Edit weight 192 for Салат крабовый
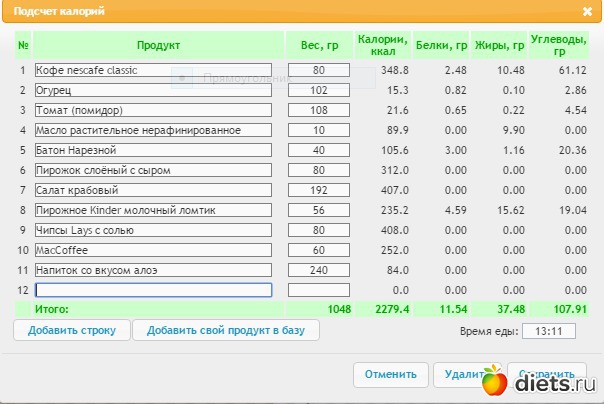This screenshot has height=404, width=604. (x=319, y=190)
